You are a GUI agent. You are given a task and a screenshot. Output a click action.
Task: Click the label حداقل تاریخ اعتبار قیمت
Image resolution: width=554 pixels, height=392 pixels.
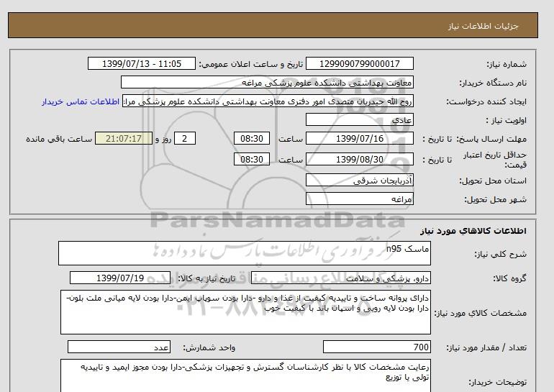coord(495,160)
